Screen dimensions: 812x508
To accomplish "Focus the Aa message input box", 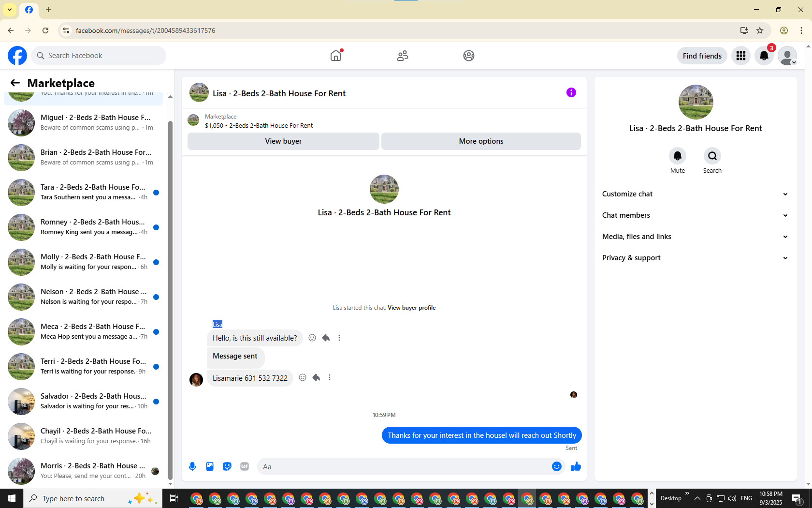I will (404, 466).
